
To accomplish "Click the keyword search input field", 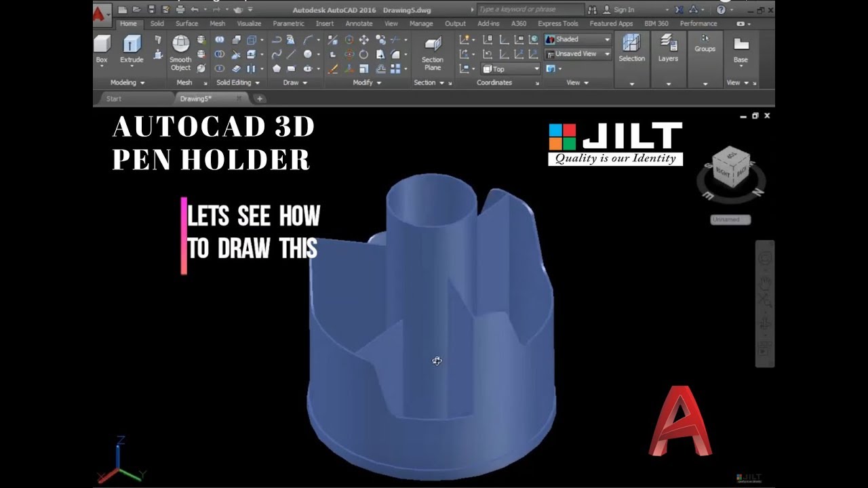I will pos(531,9).
